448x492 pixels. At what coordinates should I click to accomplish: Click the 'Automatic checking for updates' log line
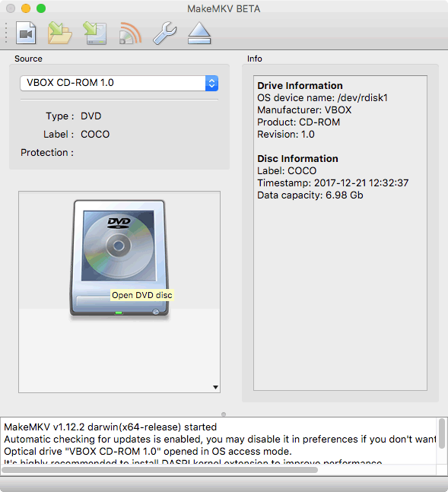[x=220, y=440]
